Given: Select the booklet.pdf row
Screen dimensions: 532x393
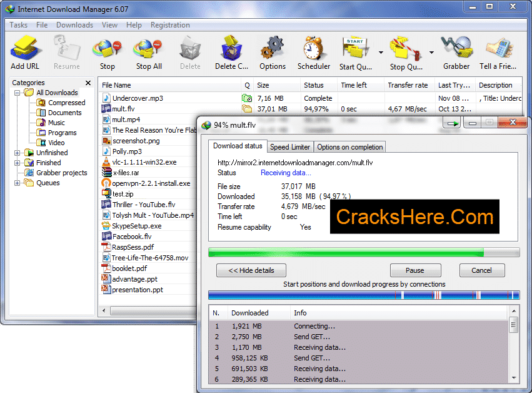Looking at the screenshot, I should [x=149, y=268].
